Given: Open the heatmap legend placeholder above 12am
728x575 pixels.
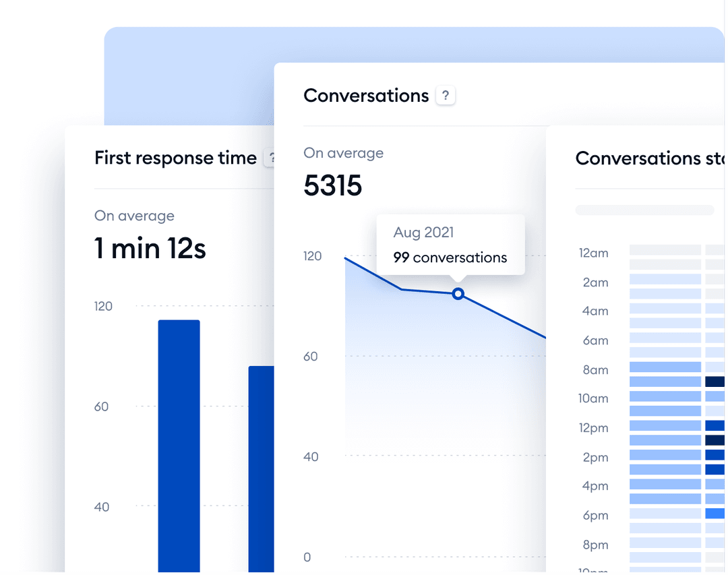Looking at the screenshot, I should click(x=644, y=210).
